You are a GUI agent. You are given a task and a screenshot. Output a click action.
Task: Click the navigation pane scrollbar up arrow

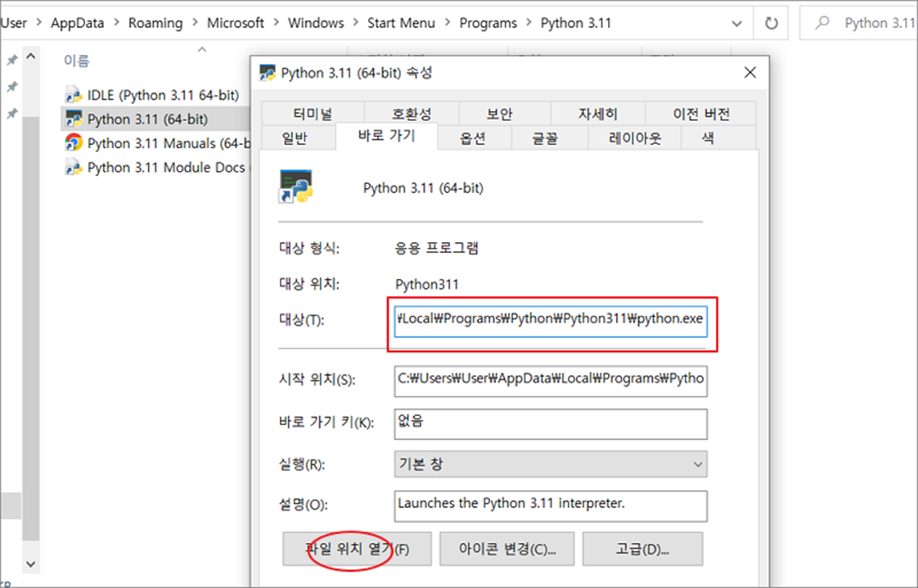pyautogui.click(x=31, y=56)
